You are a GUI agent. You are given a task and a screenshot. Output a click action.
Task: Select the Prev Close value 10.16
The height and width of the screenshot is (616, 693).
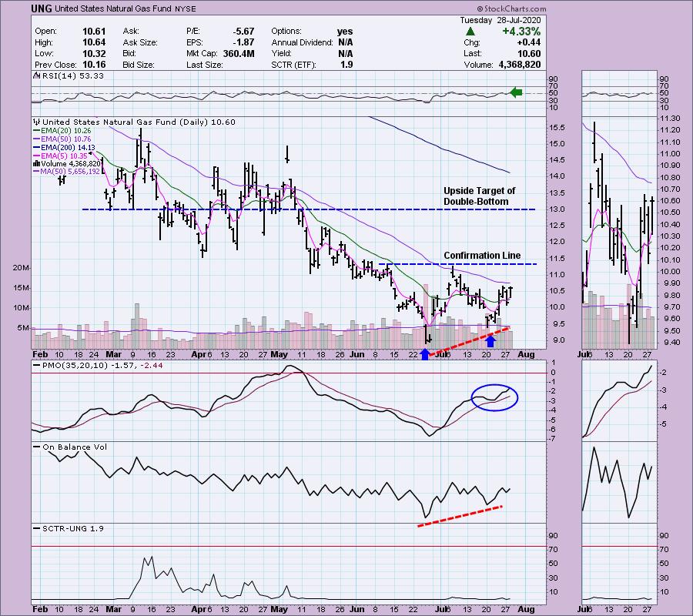(x=94, y=65)
